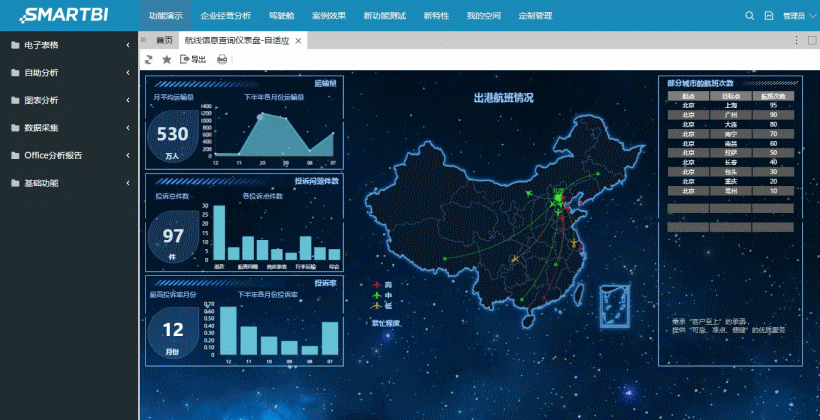Expand the 自助分析 sidebar section
820x420 pixels.
tap(68, 73)
